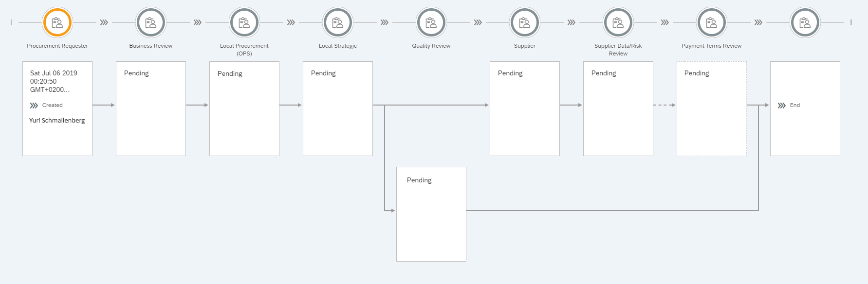Click the dashed Pending node under Payment Terms
This screenshot has width=868, height=284.
point(712,108)
